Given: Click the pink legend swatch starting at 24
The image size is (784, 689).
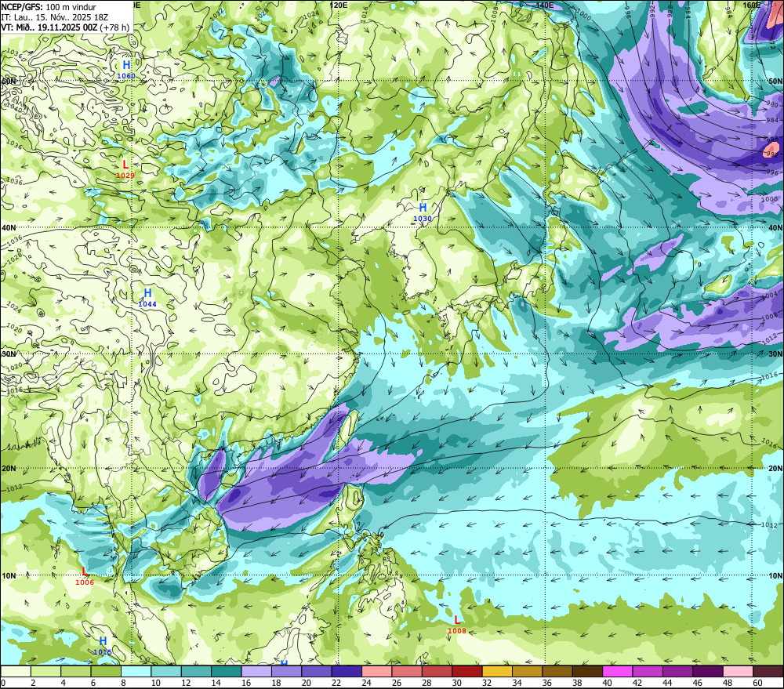Looking at the screenshot, I should click(x=376, y=672).
